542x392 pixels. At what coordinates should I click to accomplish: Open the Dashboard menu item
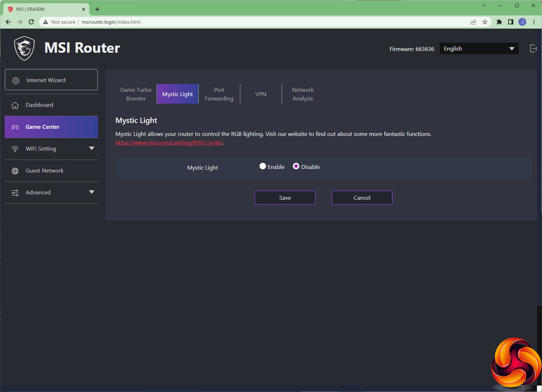(x=51, y=105)
